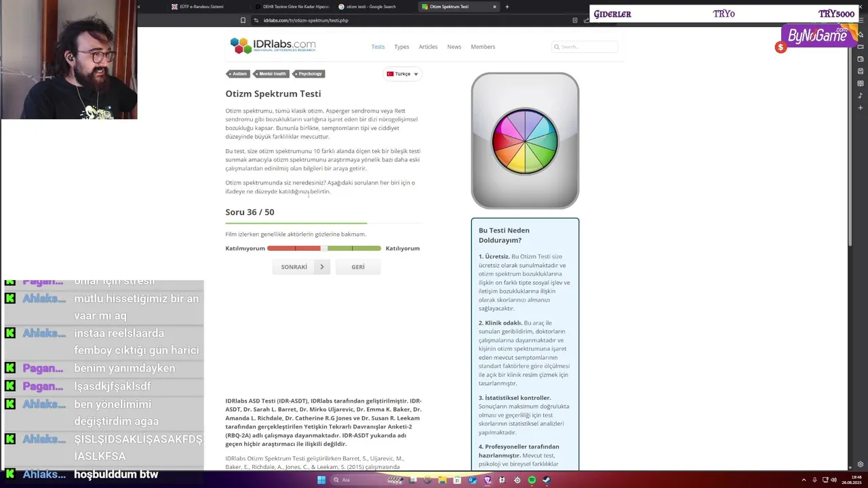Screen dimensions: 868x488
Task: Click the microphone icon in system tray
Action: (814, 480)
